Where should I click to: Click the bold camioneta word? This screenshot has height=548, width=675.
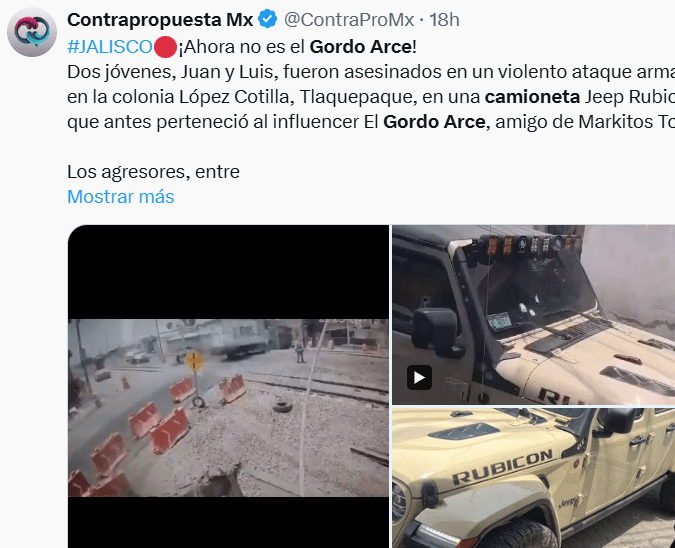point(533,96)
